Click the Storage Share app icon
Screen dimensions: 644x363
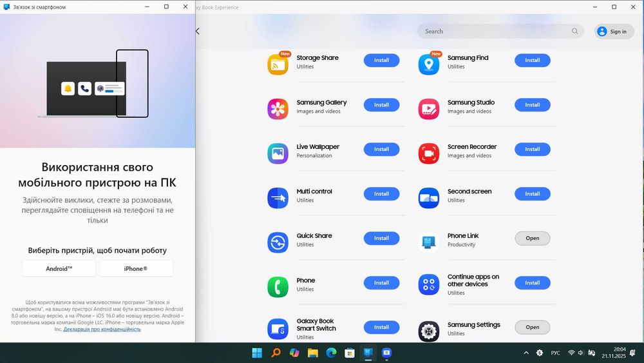(x=278, y=64)
